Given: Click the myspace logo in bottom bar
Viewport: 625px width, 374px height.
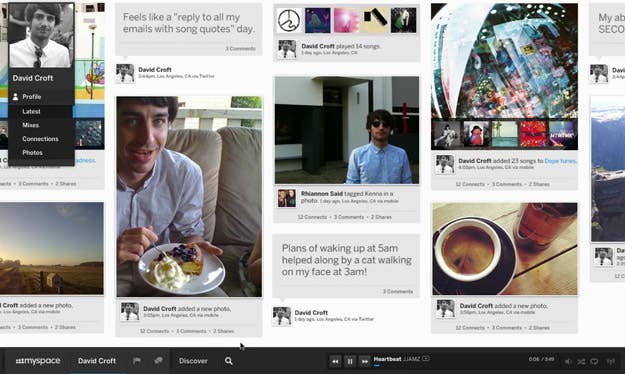Looking at the screenshot, I should [x=38, y=361].
